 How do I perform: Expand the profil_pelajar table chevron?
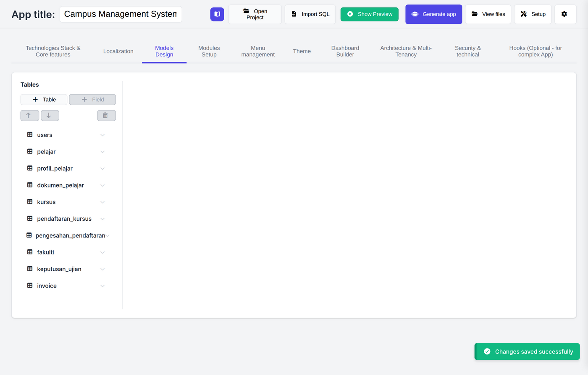102,169
